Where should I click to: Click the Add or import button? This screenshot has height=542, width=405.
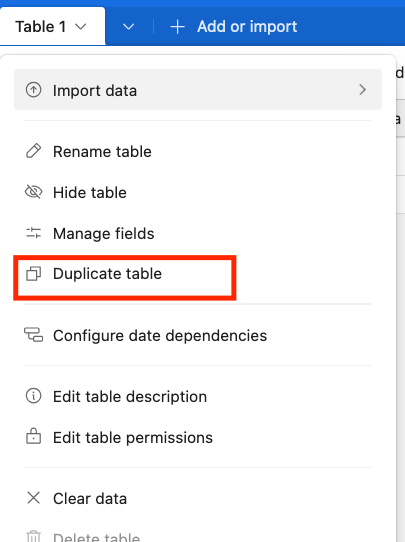234,27
